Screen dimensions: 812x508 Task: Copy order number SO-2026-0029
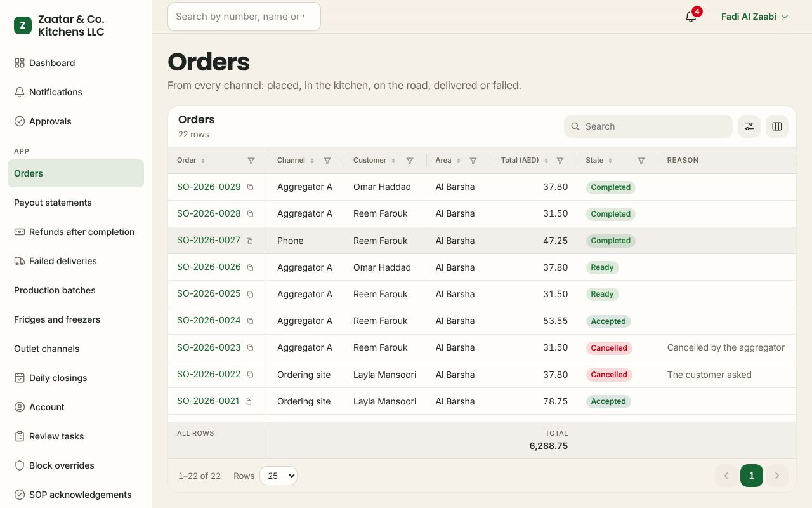pyautogui.click(x=250, y=187)
